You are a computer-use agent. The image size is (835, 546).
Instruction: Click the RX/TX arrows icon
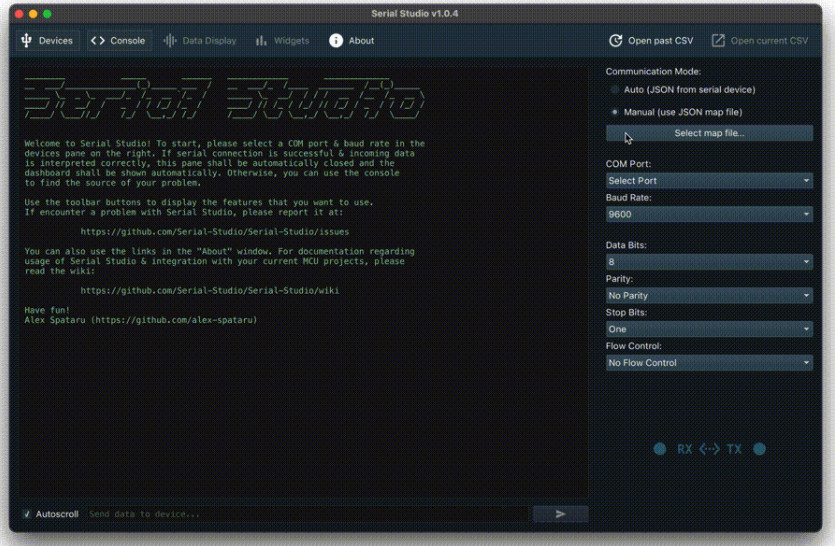click(x=709, y=449)
